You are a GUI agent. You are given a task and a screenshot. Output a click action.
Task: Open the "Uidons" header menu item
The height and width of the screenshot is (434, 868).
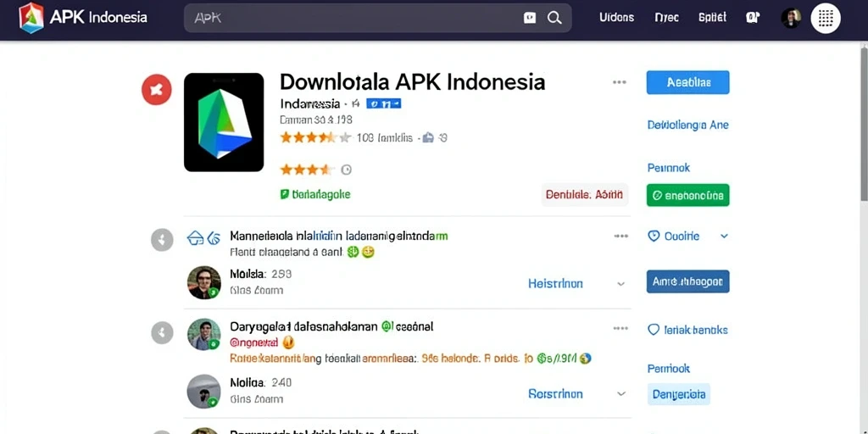point(617,17)
